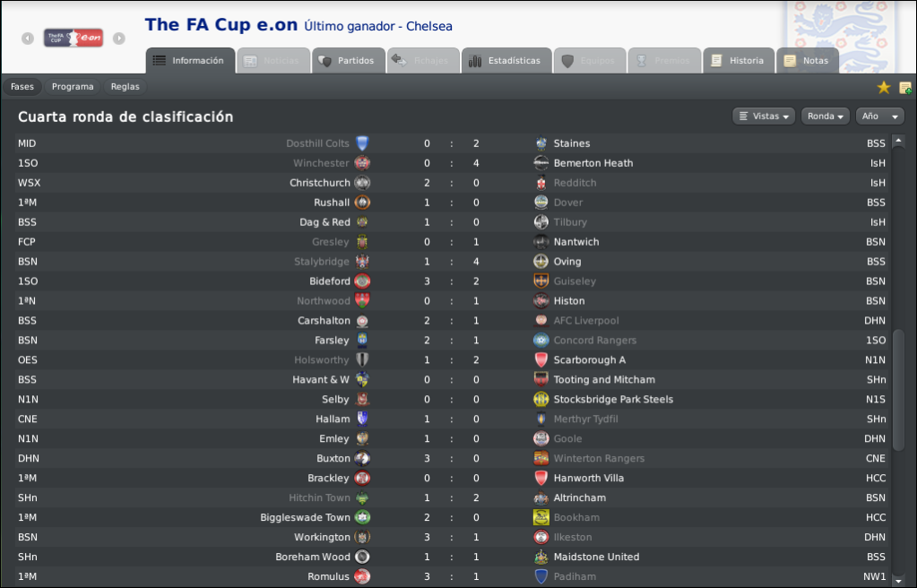
Task: Click the Bideford club crest
Action: 362,281
